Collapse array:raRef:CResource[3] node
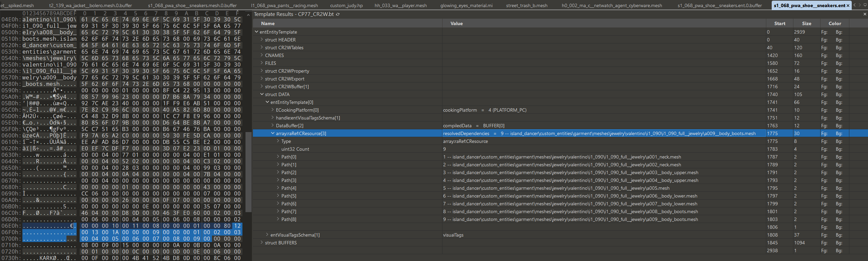Viewport: 868px width, 261px height. pyautogui.click(x=273, y=133)
